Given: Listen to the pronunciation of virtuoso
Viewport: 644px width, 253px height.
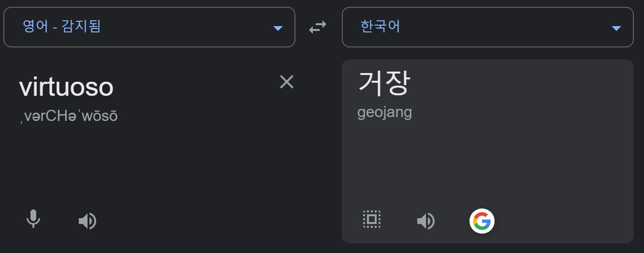Looking at the screenshot, I should coord(88,222).
